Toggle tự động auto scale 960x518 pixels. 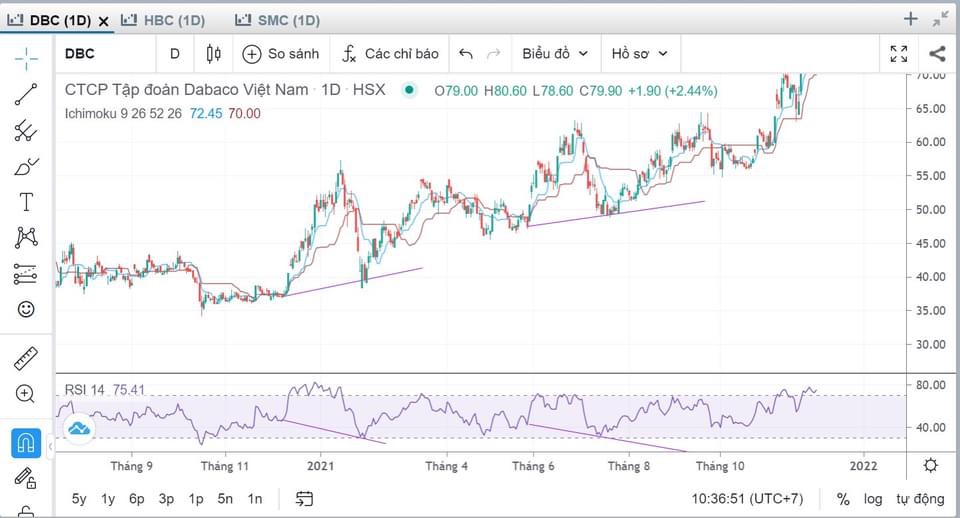920,499
